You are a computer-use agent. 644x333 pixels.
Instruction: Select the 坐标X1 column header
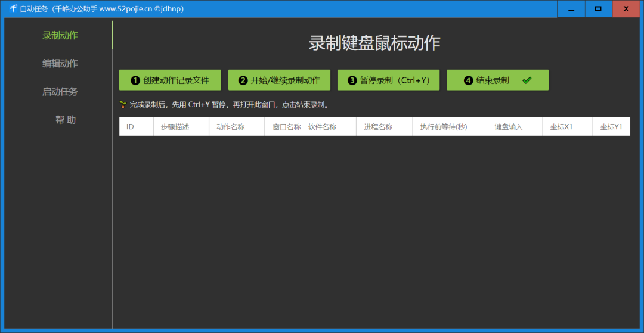point(567,127)
